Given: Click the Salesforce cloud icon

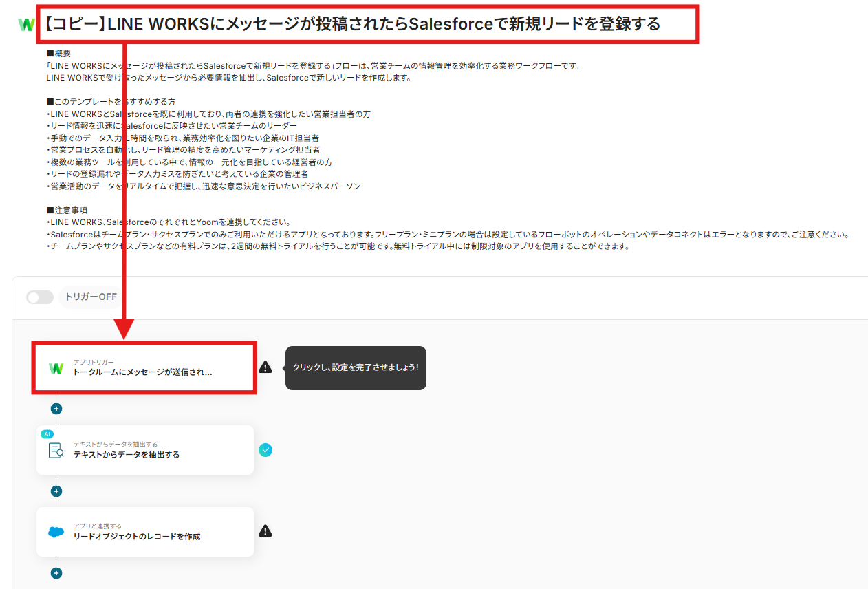Looking at the screenshot, I should (x=56, y=532).
